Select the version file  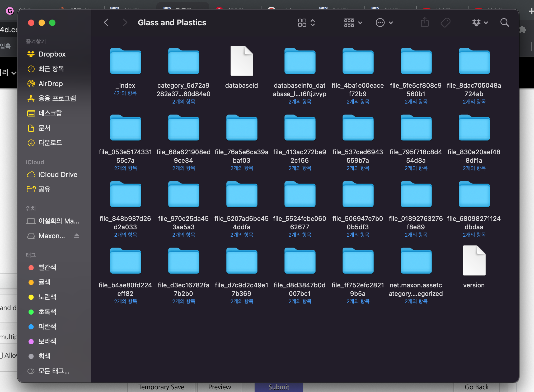(474, 260)
